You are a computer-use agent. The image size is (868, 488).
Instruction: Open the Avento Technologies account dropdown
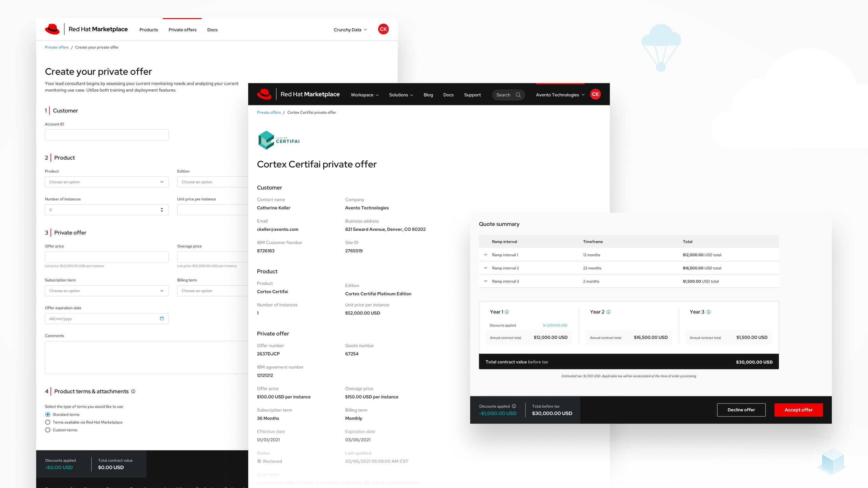(x=560, y=95)
